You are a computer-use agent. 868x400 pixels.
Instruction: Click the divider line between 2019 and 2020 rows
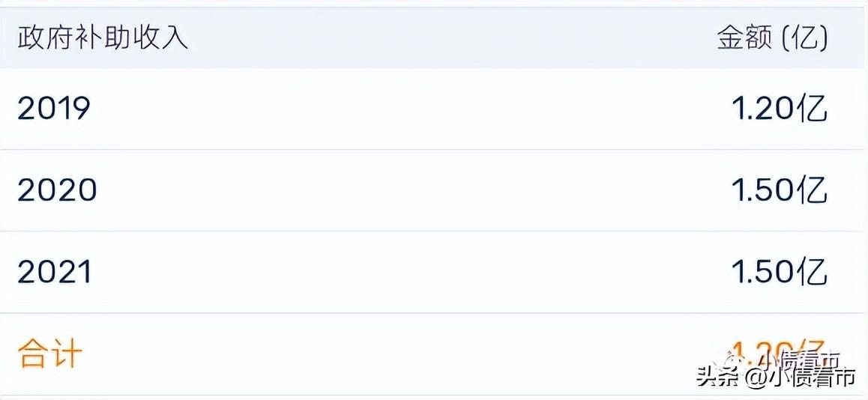(x=434, y=150)
